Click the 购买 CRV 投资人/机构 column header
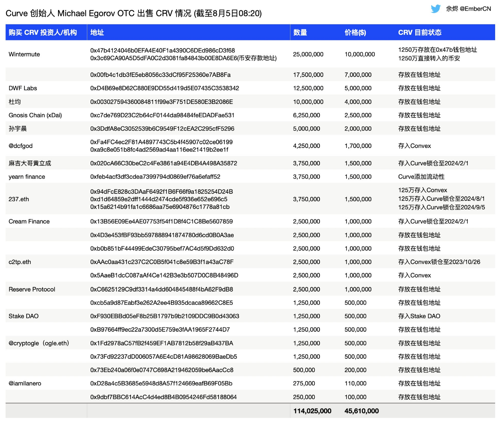Viewport: 504px width, 425px height. coord(43,33)
